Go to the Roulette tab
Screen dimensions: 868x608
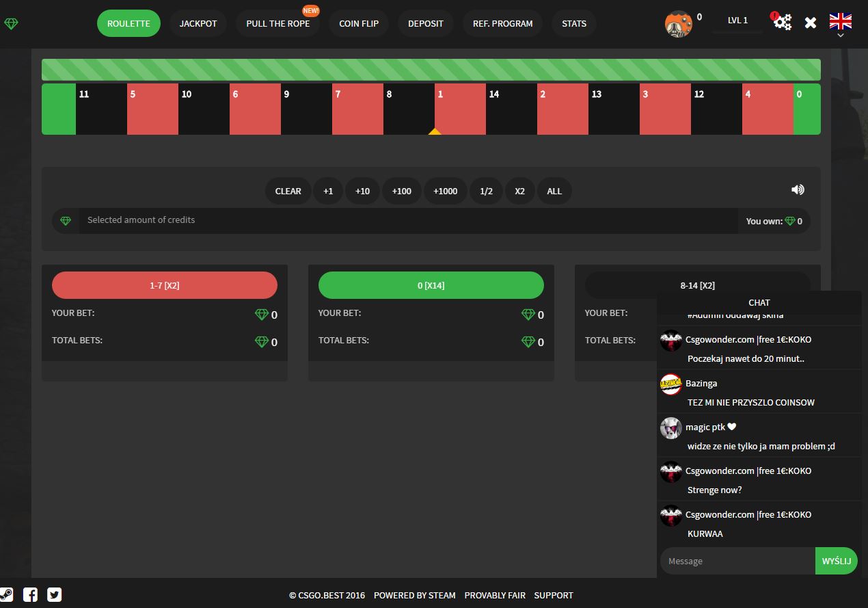coord(128,23)
